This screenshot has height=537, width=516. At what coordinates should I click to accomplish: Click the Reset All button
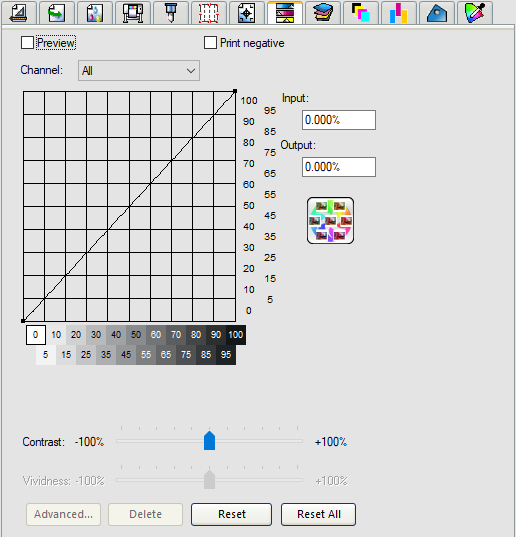coord(318,514)
